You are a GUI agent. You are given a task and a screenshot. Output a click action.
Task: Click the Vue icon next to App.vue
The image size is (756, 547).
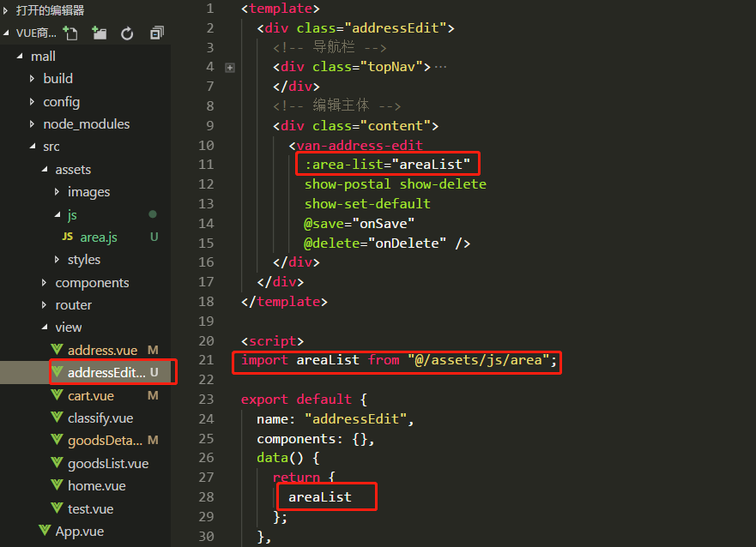(45, 531)
